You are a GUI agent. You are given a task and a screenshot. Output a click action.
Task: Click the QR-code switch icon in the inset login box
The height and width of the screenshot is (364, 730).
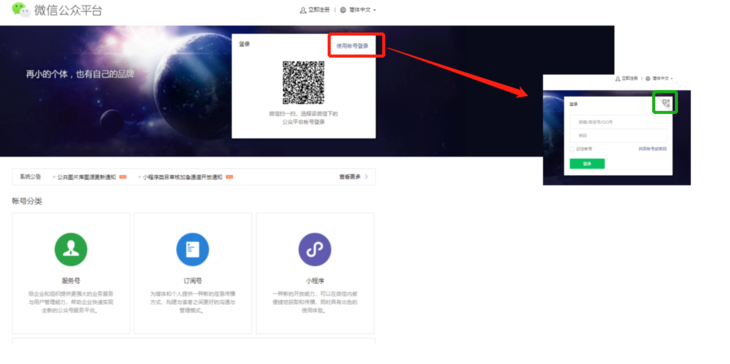click(666, 103)
